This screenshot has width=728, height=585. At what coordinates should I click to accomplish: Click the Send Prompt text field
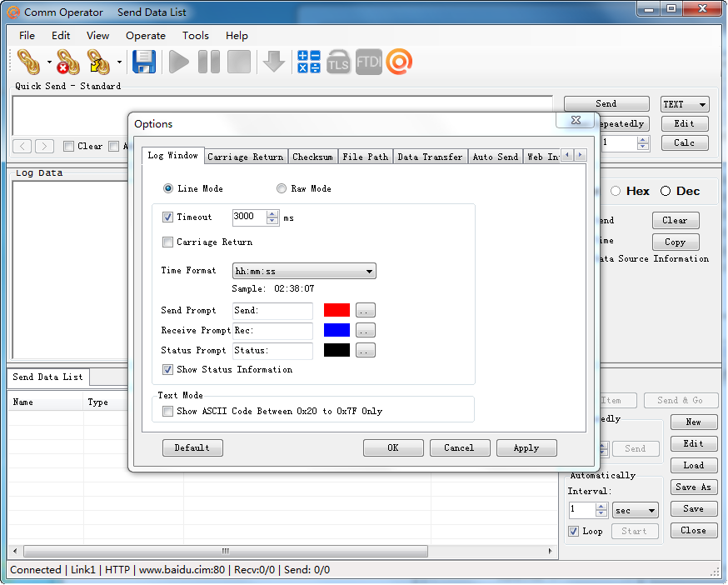pos(272,310)
